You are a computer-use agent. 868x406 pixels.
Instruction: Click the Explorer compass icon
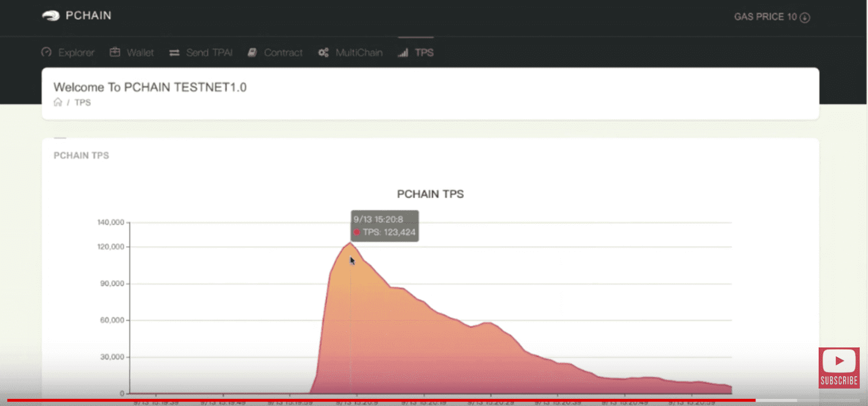(47, 52)
